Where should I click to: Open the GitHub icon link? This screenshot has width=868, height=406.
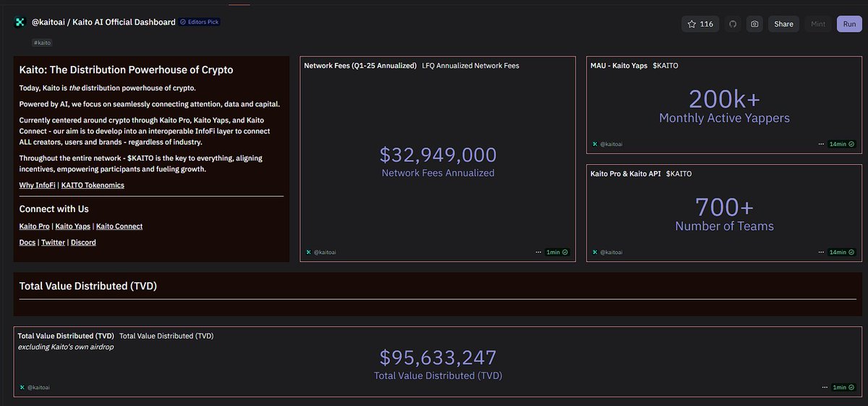[x=732, y=24]
